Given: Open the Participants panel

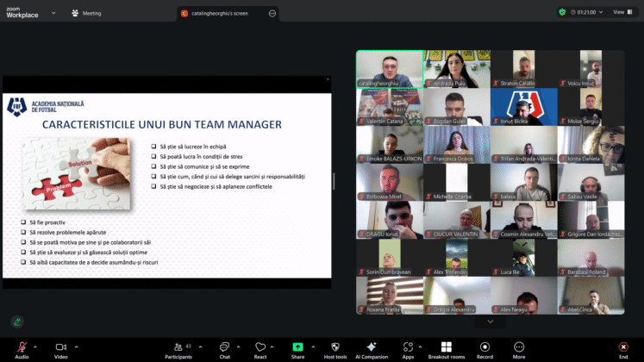Looking at the screenshot, I should tap(178, 347).
